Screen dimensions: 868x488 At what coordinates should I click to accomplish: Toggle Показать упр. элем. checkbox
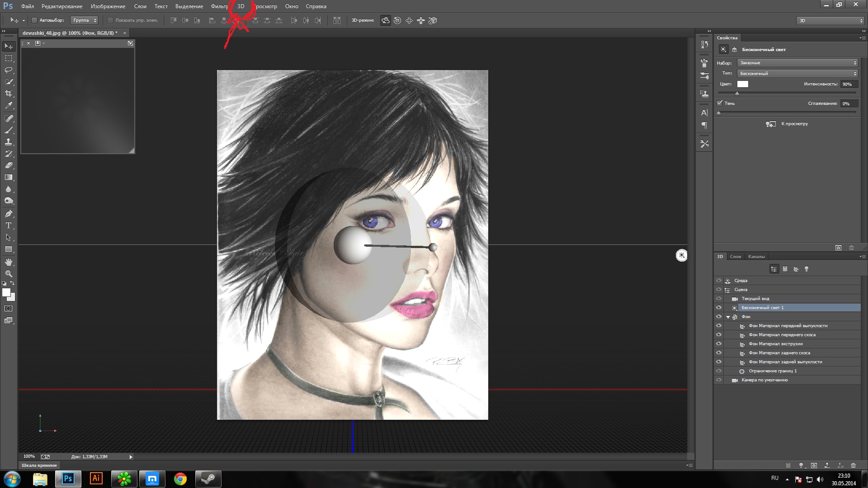point(110,20)
